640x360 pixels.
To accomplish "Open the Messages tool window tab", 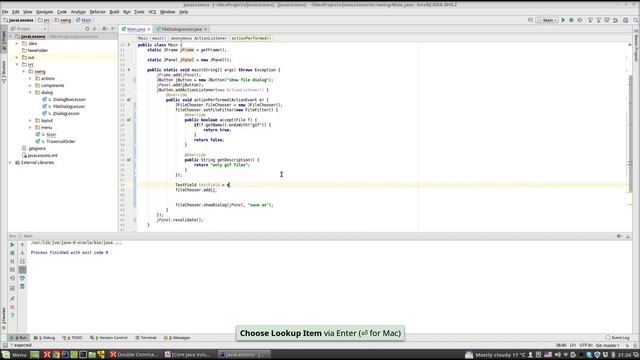I will [177, 338].
